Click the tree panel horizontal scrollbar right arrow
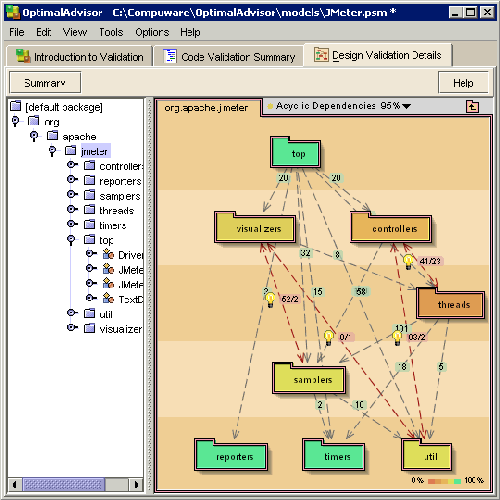This screenshot has width=500, height=500. click(x=136, y=484)
